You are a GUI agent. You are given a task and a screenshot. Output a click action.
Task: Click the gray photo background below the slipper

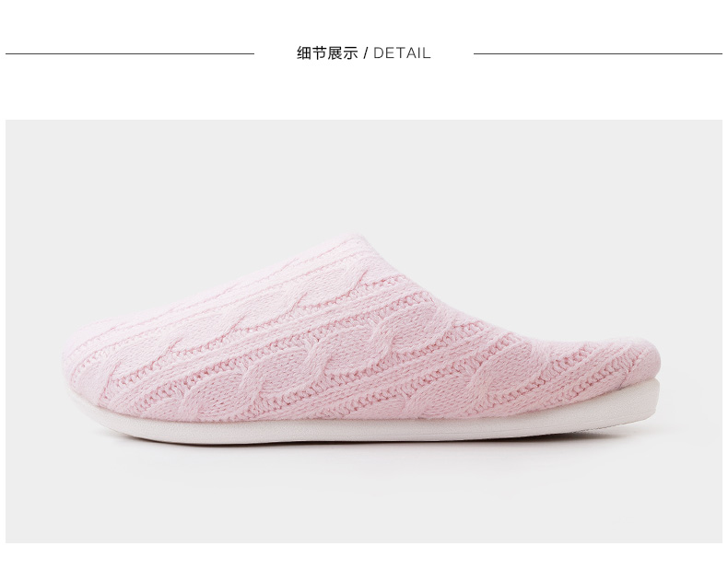363,494
